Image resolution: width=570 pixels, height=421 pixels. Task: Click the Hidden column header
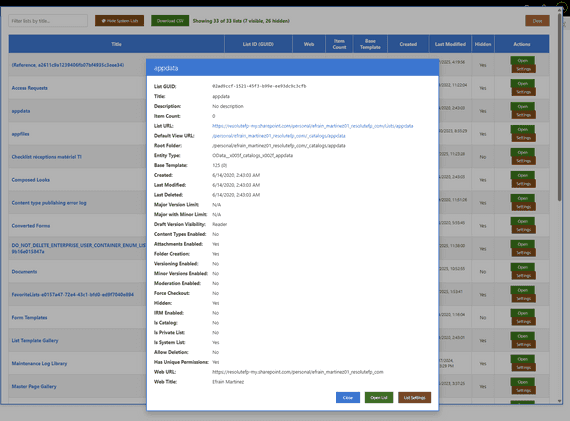point(483,44)
